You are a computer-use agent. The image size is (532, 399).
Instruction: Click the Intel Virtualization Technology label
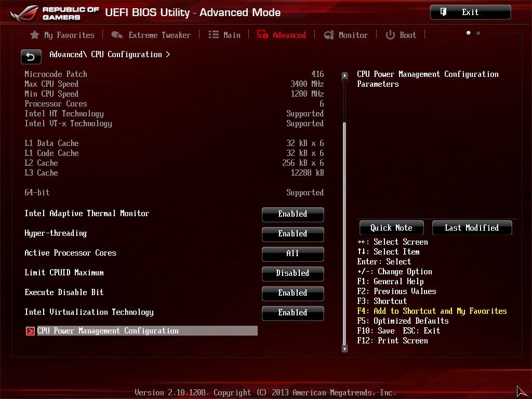89,312
